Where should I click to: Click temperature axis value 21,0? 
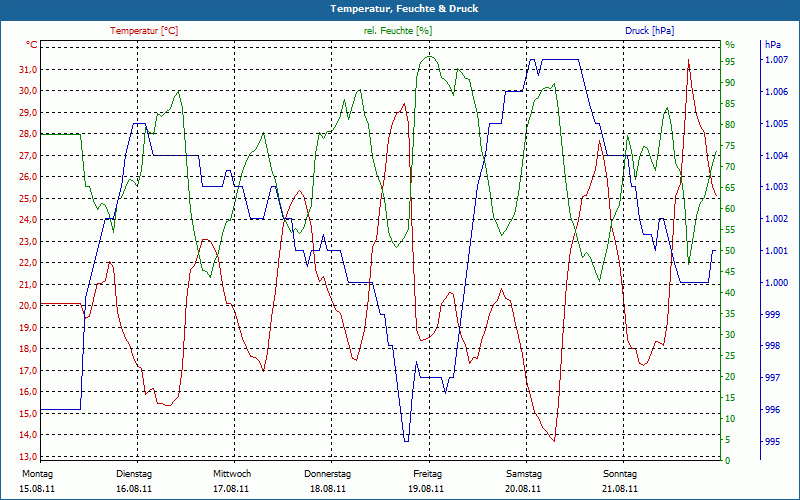(28, 285)
